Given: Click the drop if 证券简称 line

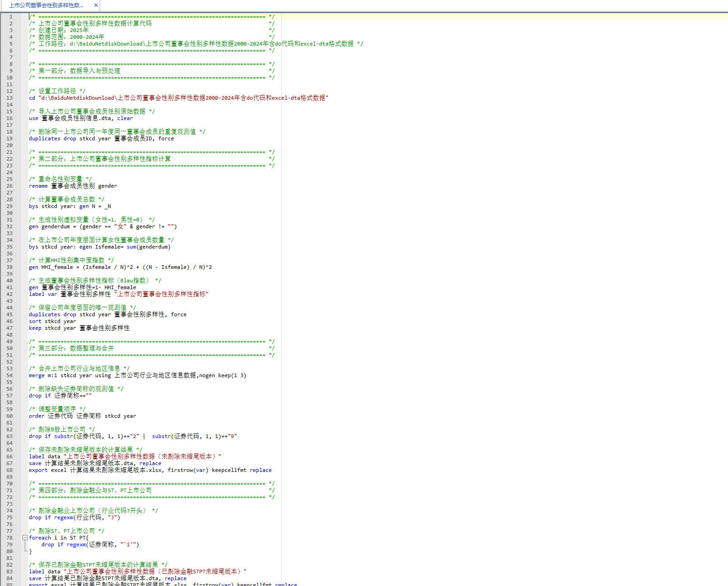Looking at the screenshot, I should [60, 396].
